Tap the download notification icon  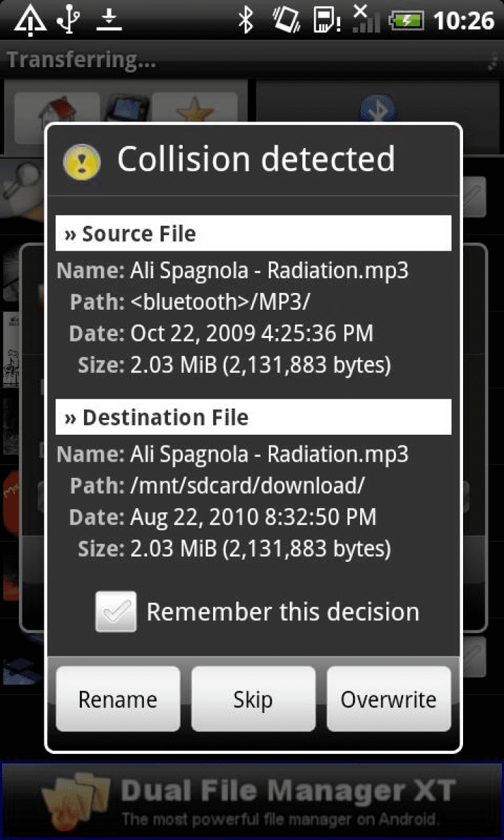click(x=108, y=20)
